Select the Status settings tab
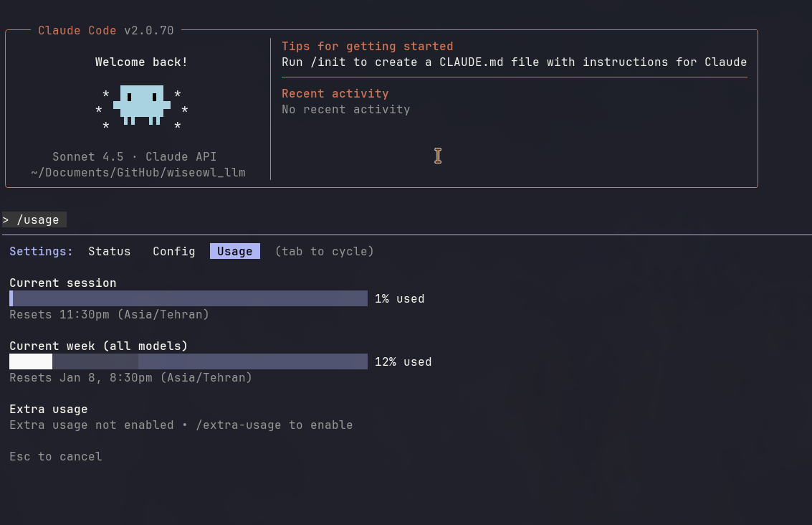 pos(109,251)
